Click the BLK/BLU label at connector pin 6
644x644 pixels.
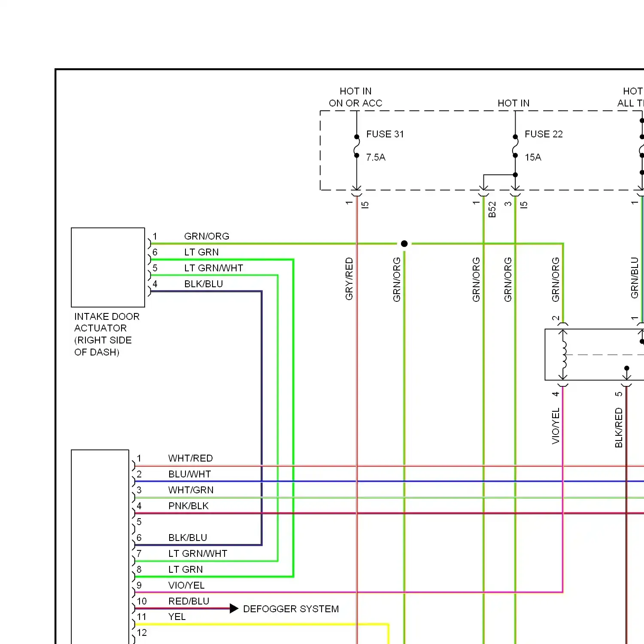[x=188, y=538]
